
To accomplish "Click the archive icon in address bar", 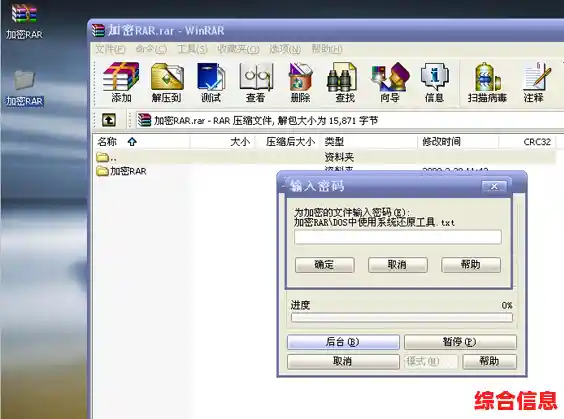I will [144, 120].
